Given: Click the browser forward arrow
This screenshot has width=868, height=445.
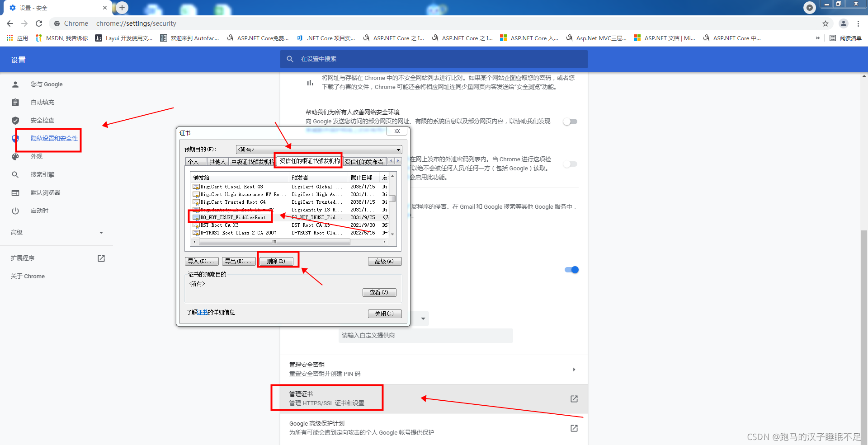Looking at the screenshot, I should tap(24, 23).
